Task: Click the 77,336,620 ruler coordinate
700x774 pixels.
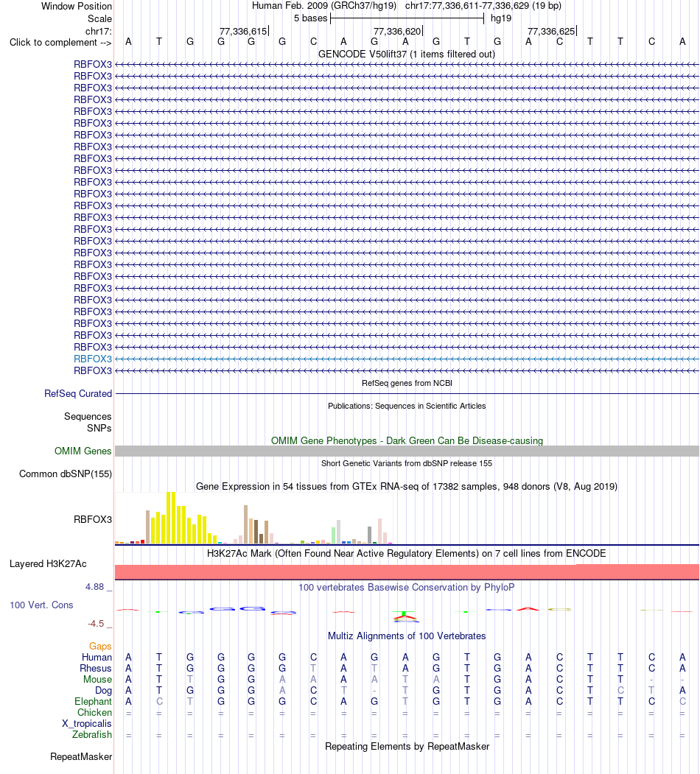Action: [397, 31]
